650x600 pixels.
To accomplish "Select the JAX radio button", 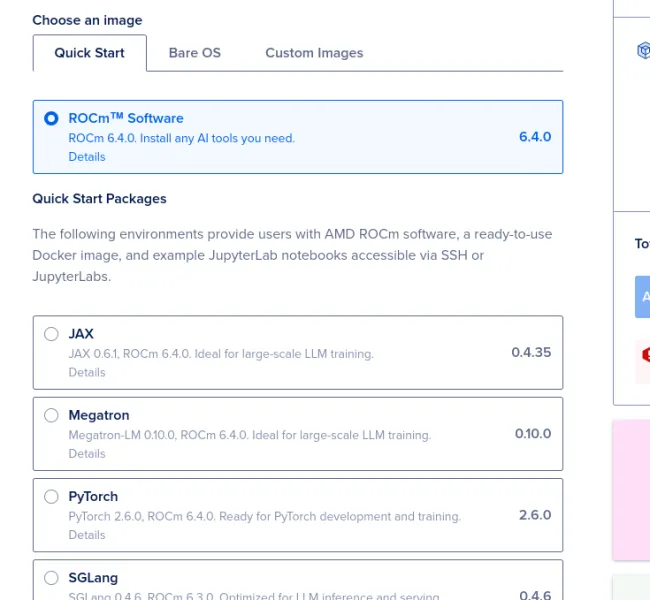I will point(51,334).
